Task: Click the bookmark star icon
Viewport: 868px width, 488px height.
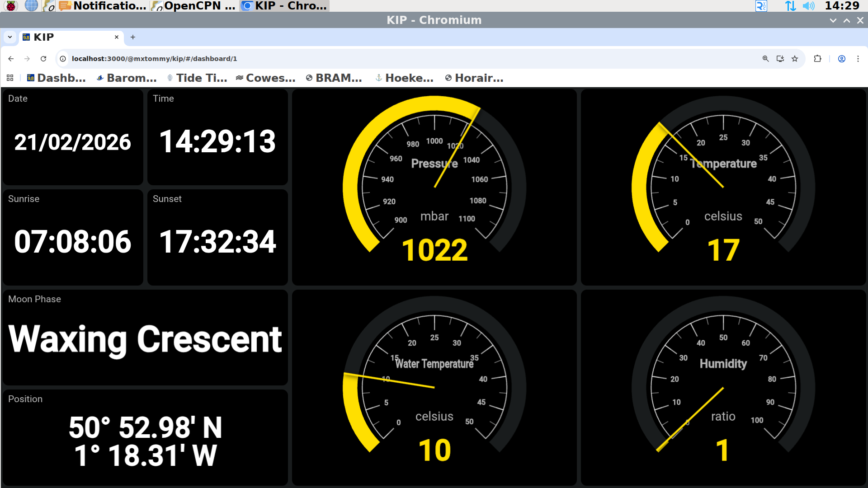Action: click(x=795, y=59)
